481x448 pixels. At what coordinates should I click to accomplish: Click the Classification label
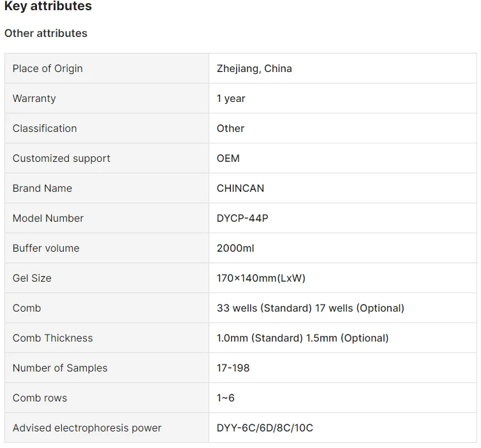pyautogui.click(x=45, y=128)
